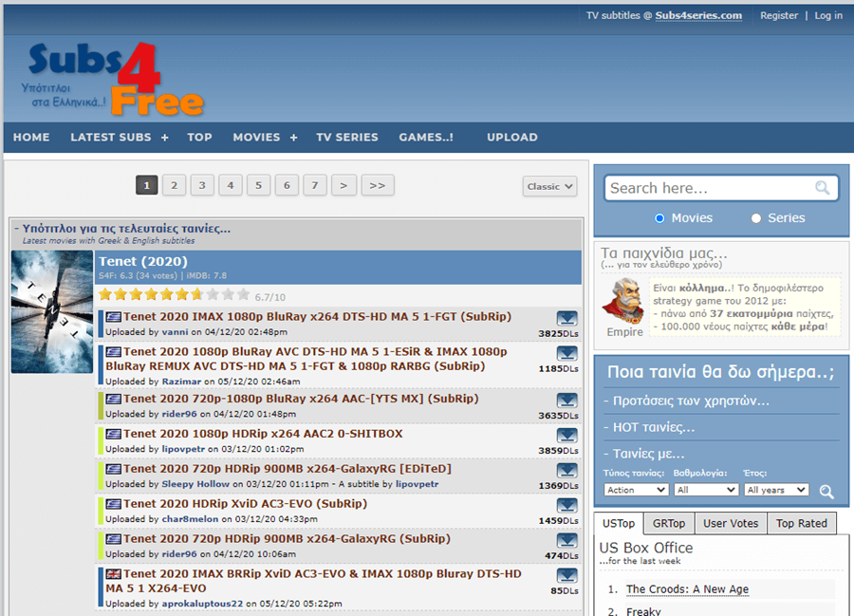Click the Log in link
Screen dimensions: 854x616
pos(828,15)
